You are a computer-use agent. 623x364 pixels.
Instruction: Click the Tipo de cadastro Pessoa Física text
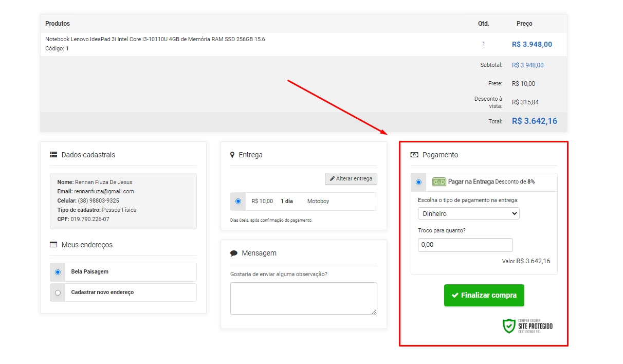(x=97, y=210)
